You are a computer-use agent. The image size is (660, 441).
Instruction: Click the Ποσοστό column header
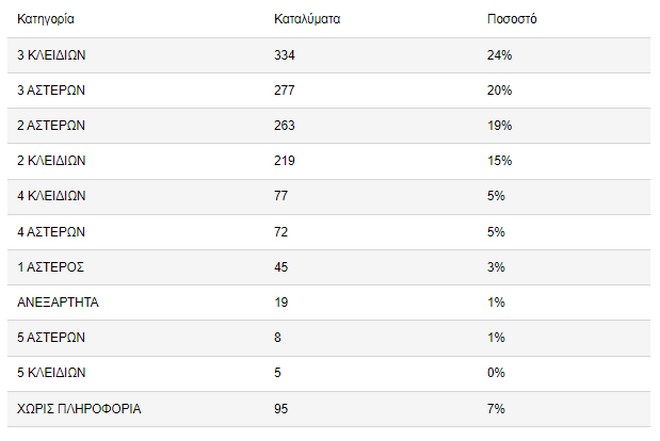(506, 19)
